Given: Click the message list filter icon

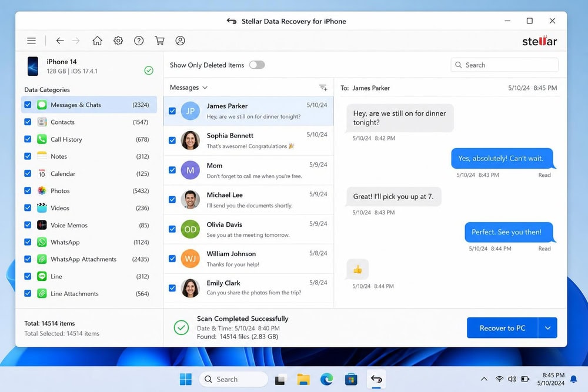Looking at the screenshot, I should 323,88.
